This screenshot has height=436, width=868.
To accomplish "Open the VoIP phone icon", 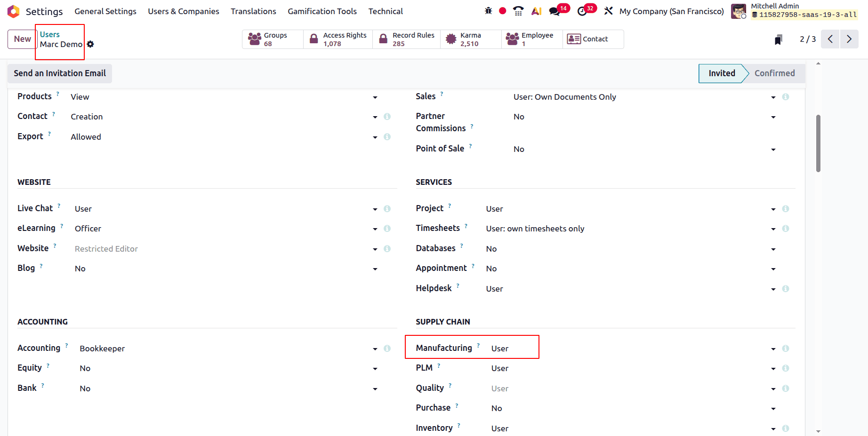I will pos(518,11).
